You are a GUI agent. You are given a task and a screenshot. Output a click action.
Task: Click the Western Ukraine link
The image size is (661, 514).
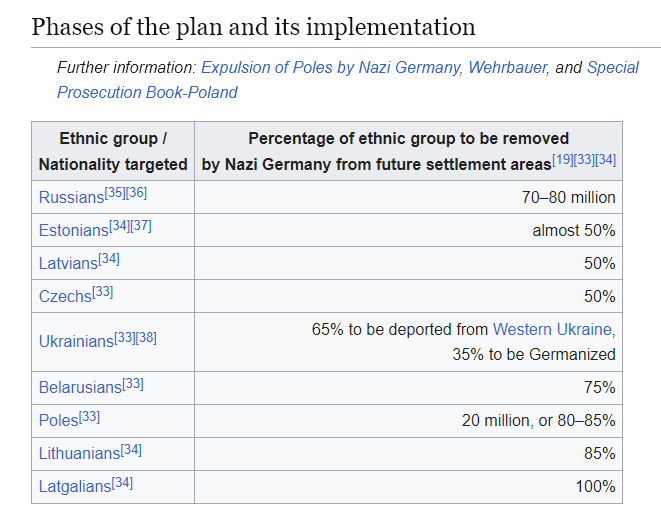[x=554, y=329]
